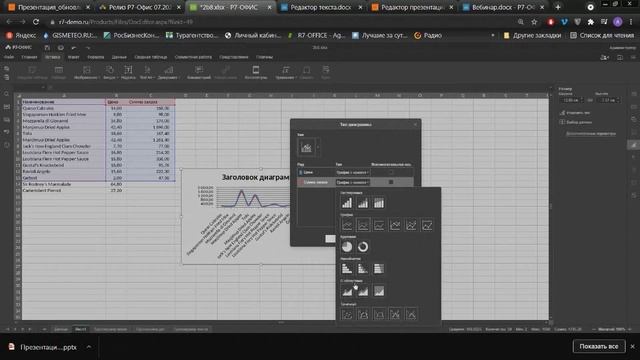Select the stacked bar chart type

click(x=362, y=269)
